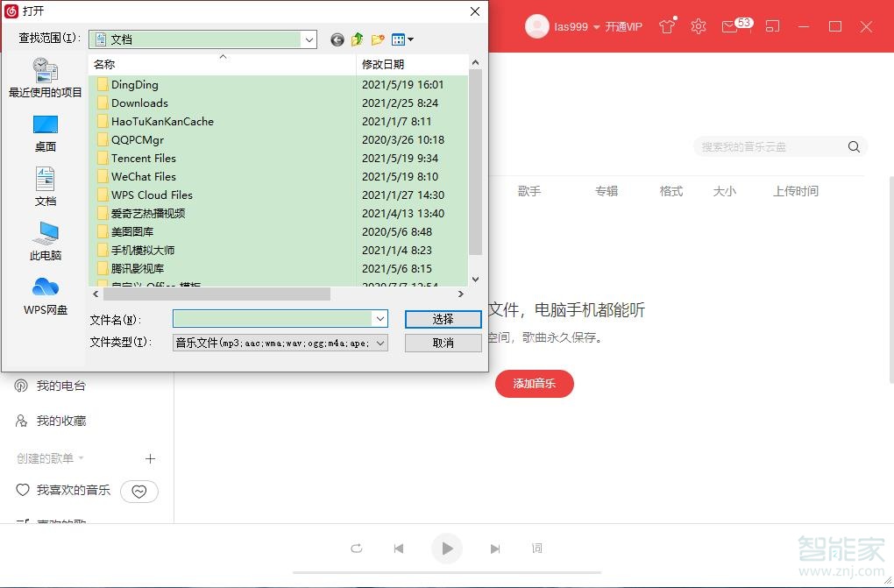Select the 歌手 column header
Viewport: 894px width, 588px height.
pos(529,190)
